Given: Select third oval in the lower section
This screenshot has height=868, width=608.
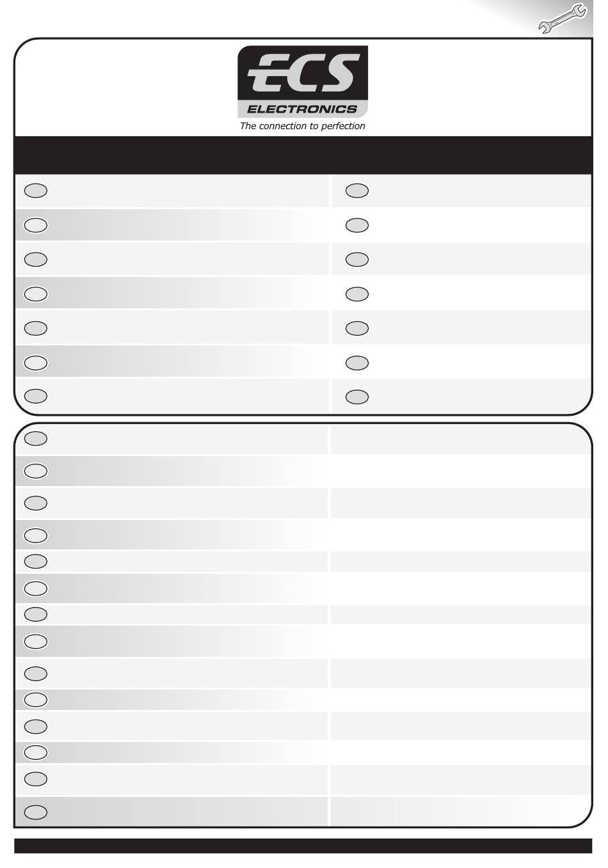Looking at the screenshot, I should [36, 503].
